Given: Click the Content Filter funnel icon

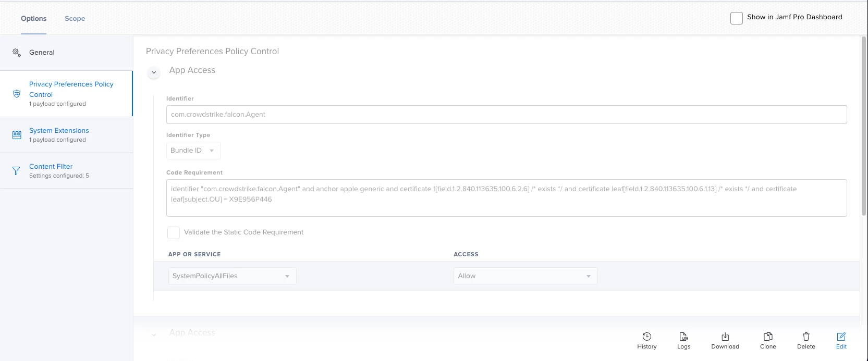Looking at the screenshot, I should pyautogui.click(x=16, y=171).
